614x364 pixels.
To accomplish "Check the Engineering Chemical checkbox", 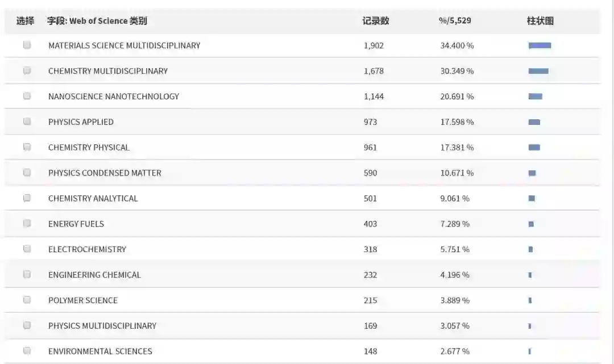I will point(27,274).
